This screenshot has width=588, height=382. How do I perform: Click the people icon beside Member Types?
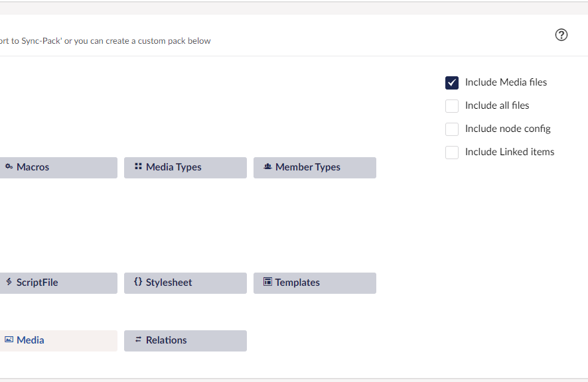pos(267,166)
